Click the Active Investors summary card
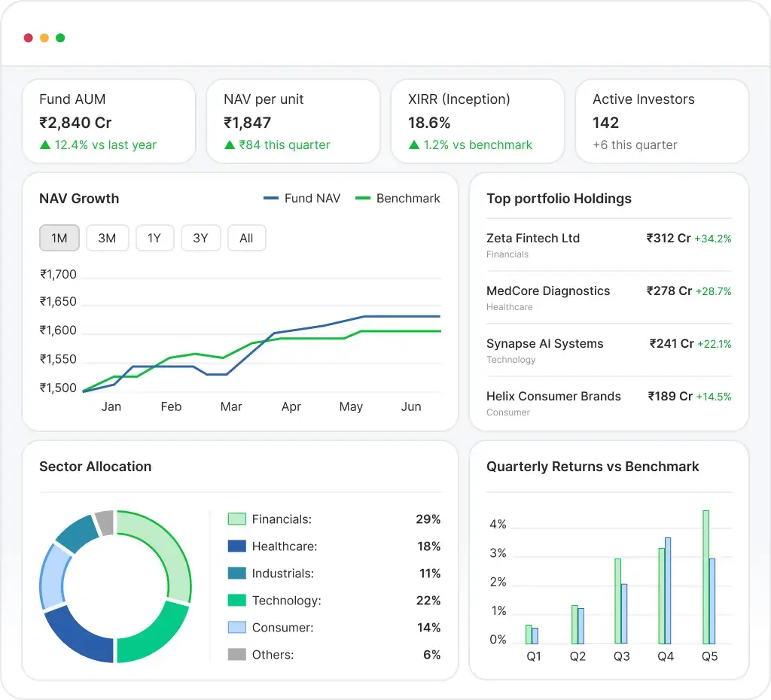This screenshot has height=700, width=771. click(662, 120)
